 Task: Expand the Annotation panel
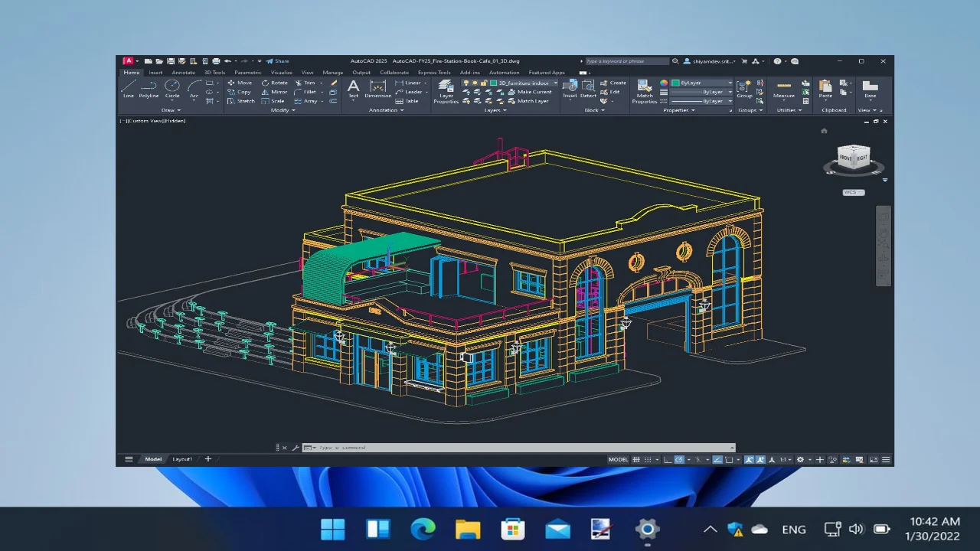(x=386, y=110)
